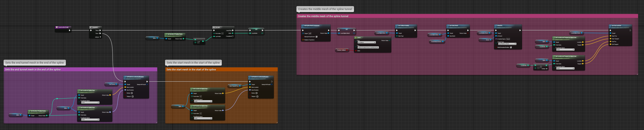Click Set Collision Enabled's New Type pin
Image resolution: width=644 pixels, height=130 pixels.
[397, 36]
